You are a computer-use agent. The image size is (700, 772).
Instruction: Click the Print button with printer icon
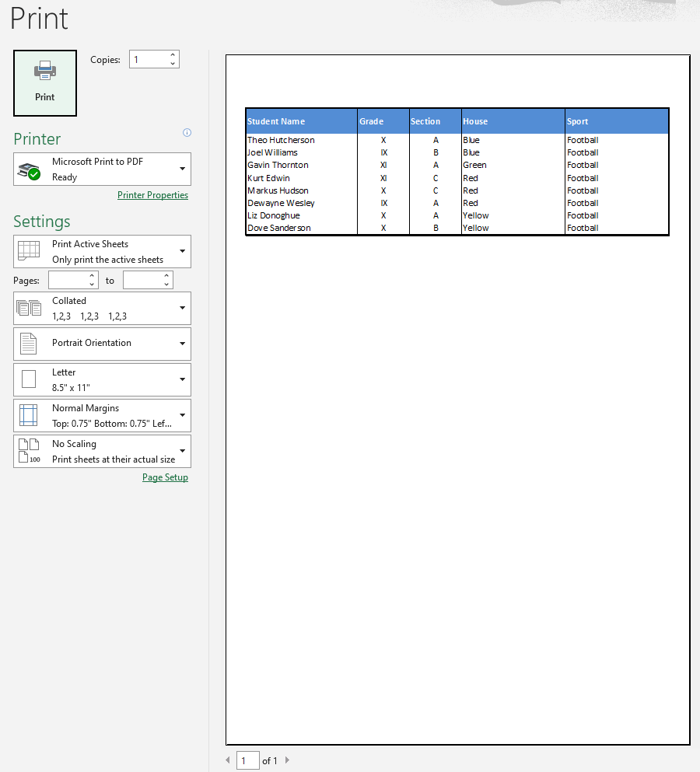pos(44,82)
